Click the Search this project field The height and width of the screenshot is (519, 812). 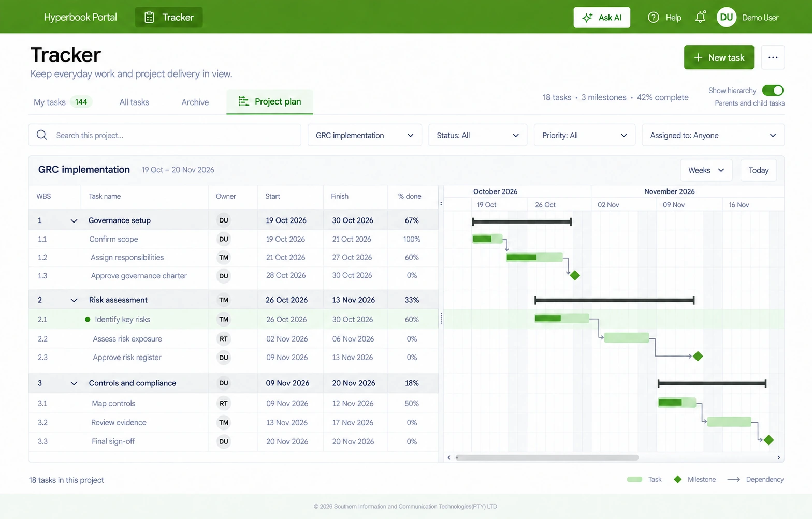pyautogui.click(x=165, y=135)
